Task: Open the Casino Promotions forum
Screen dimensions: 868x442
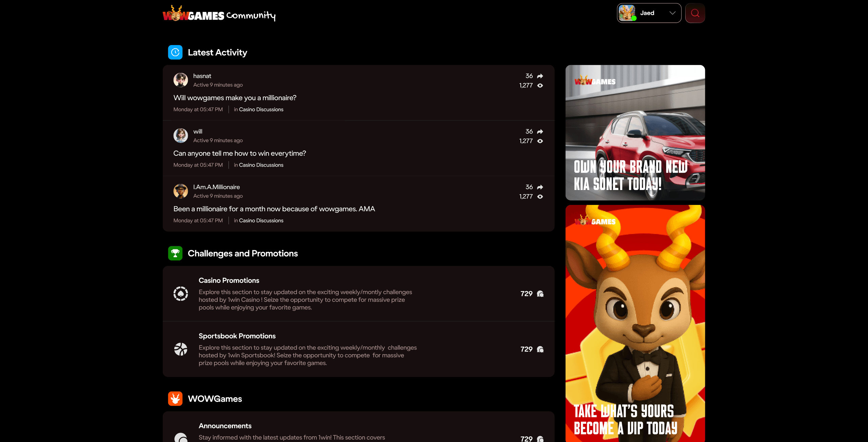Action: [229, 280]
